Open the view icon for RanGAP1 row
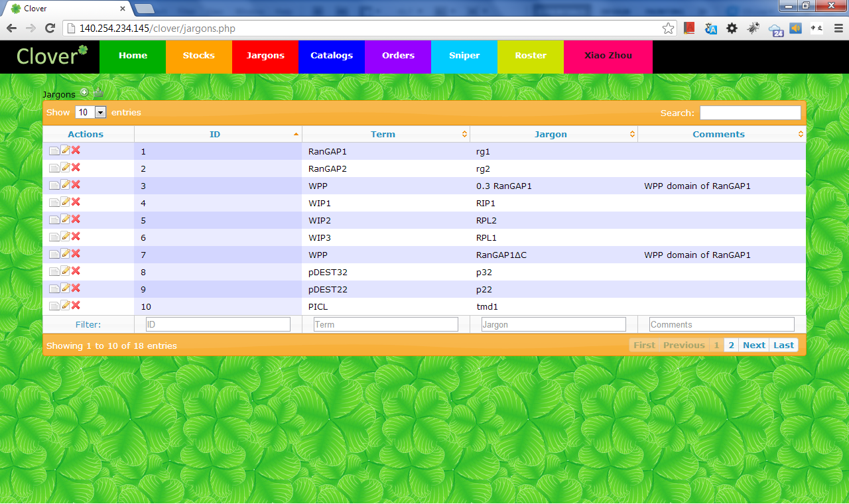Viewport: 849px width, 504px height. tap(54, 151)
